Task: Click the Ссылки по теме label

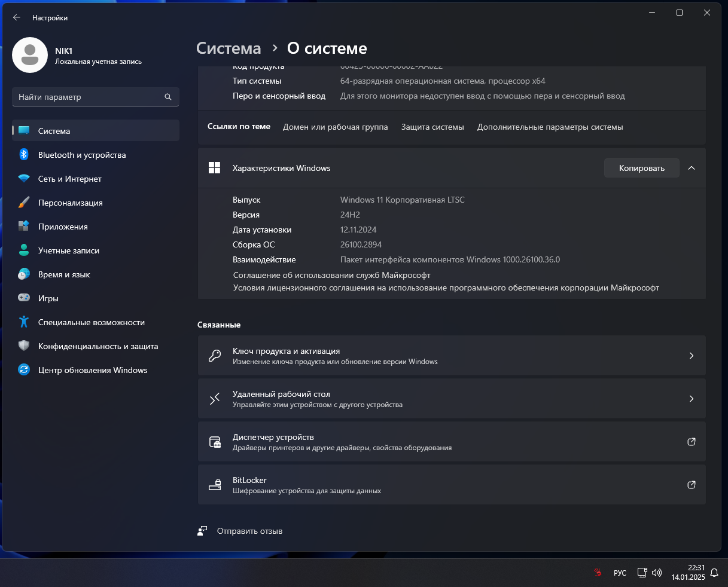Action: tap(239, 126)
